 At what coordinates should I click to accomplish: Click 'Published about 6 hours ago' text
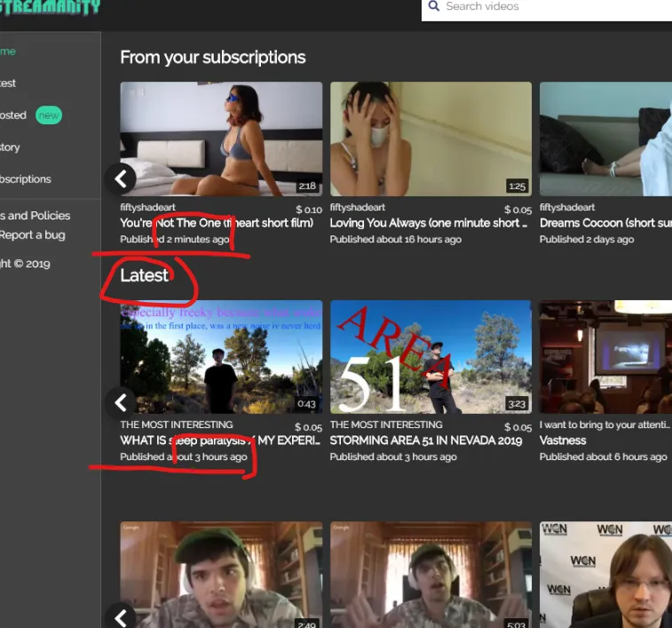604,457
